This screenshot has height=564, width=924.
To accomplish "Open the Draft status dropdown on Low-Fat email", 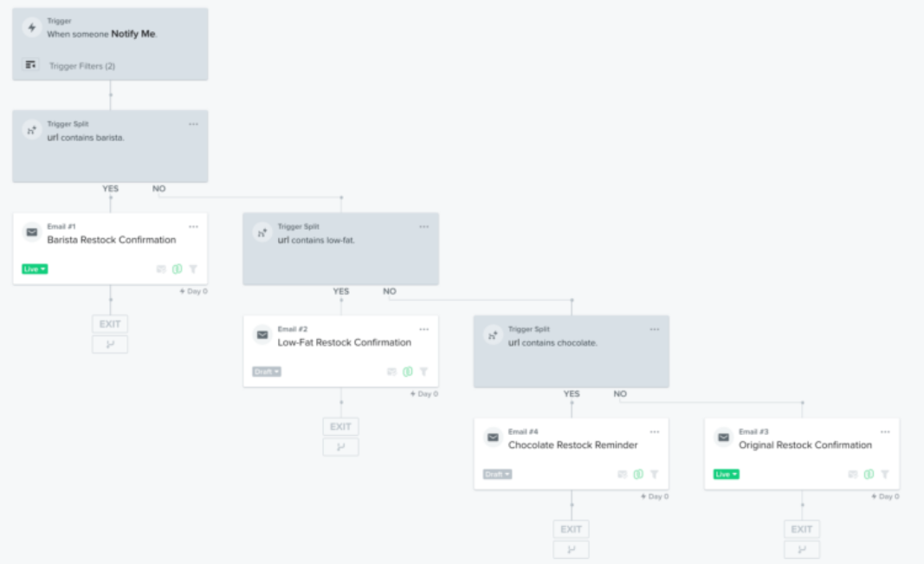I will (266, 372).
